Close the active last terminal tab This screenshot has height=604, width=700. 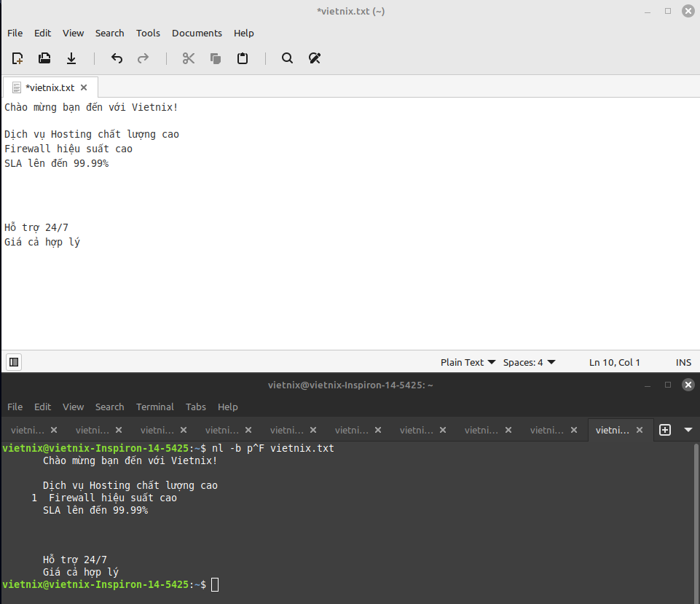[640, 430]
